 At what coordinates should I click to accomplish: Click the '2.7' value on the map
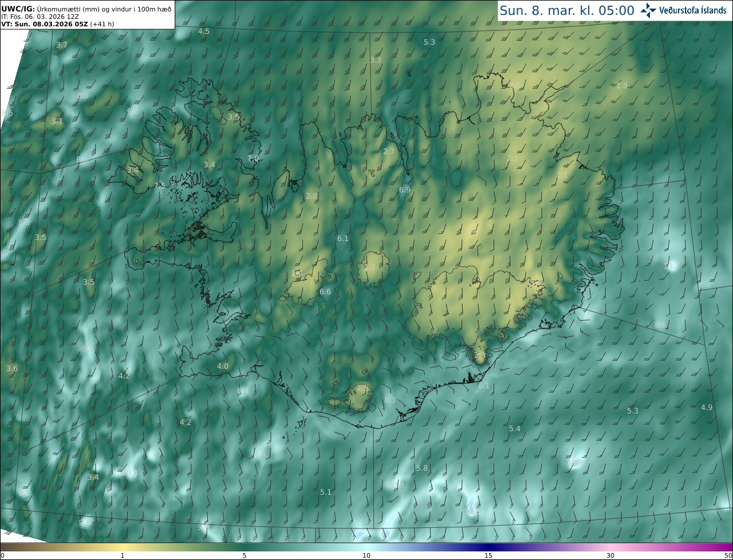coord(389,152)
